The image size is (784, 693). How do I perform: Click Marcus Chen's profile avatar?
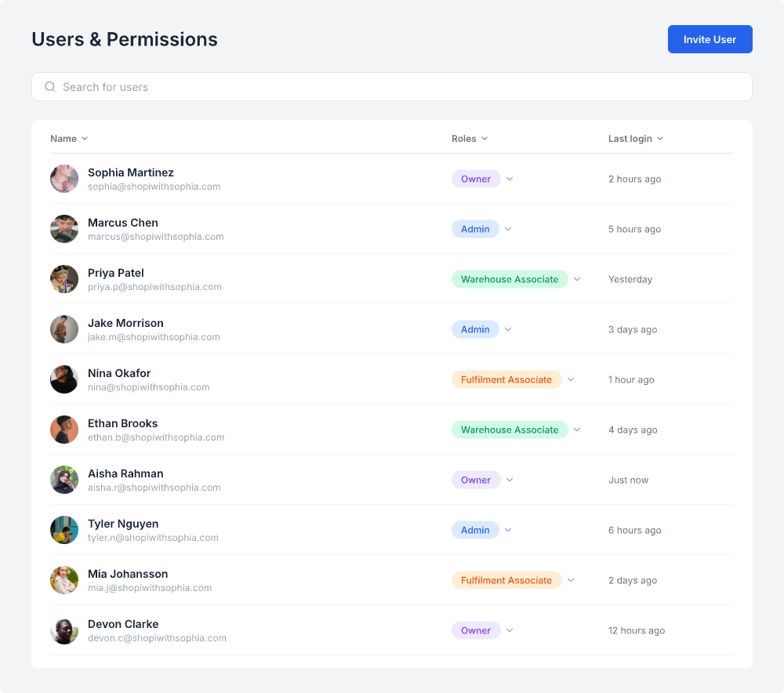coord(64,229)
